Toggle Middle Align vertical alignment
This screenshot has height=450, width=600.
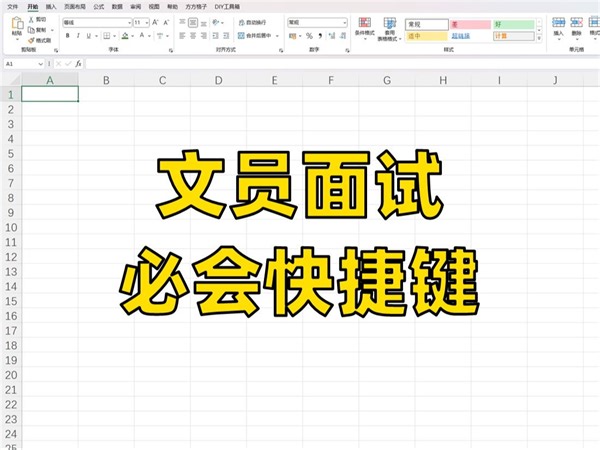(x=193, y=23)
